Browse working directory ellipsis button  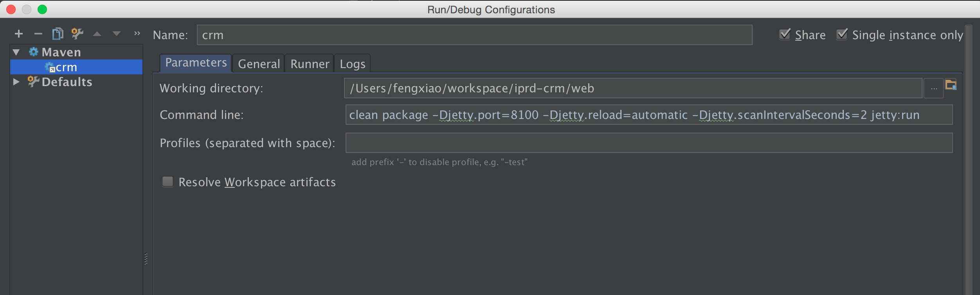[x=934, y=88]
